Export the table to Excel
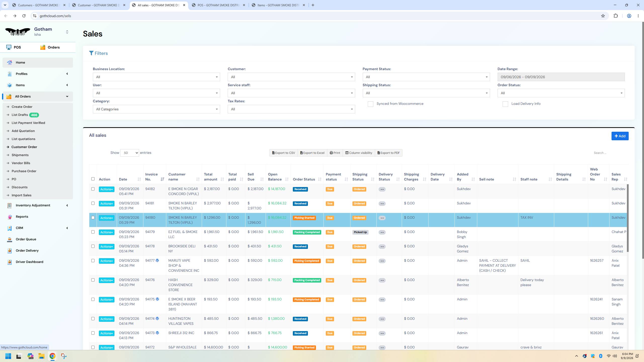 tap(312, 153)
